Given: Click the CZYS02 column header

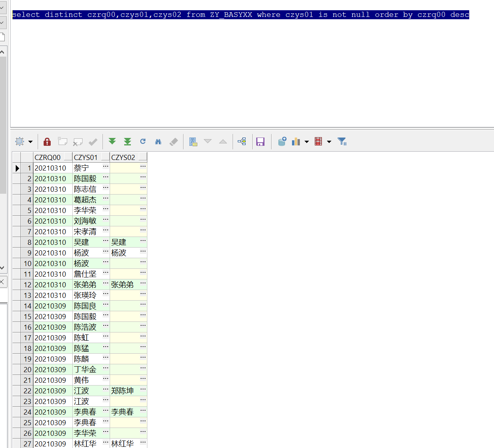Looking at the screenshot, I should (x=128, y=157).
